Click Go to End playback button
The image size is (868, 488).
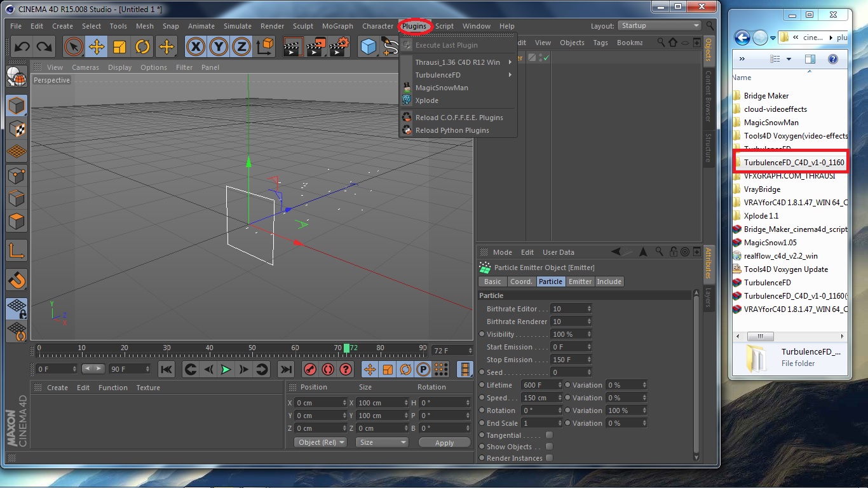coord(286,369)
